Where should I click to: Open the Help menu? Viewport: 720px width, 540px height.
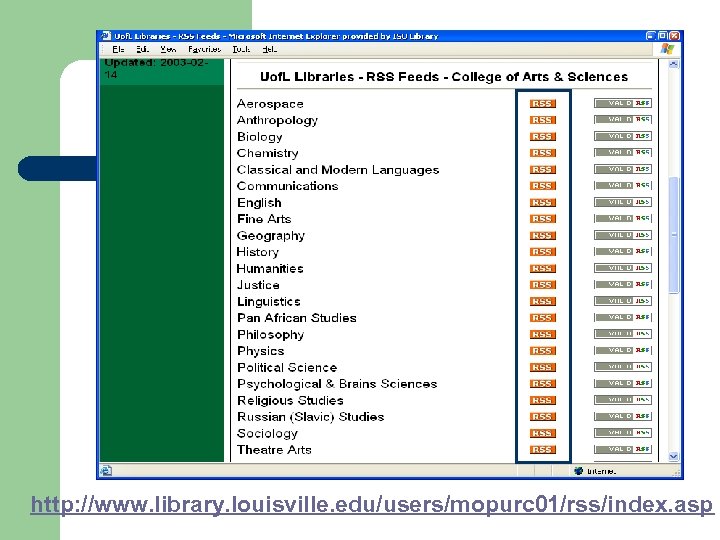(270, 49)
